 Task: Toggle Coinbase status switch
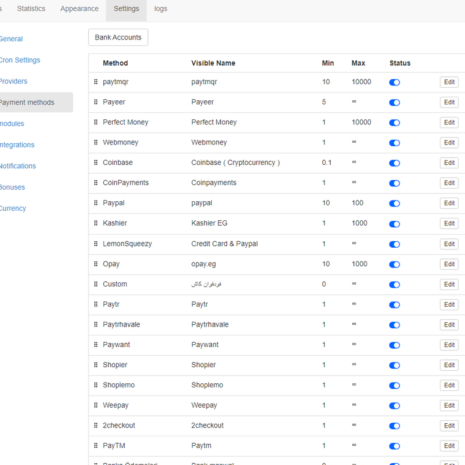pos(394,163)
